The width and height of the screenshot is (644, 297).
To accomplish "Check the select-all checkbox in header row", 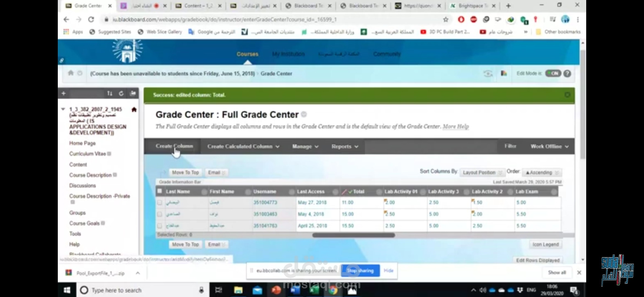I will point(160,191).
